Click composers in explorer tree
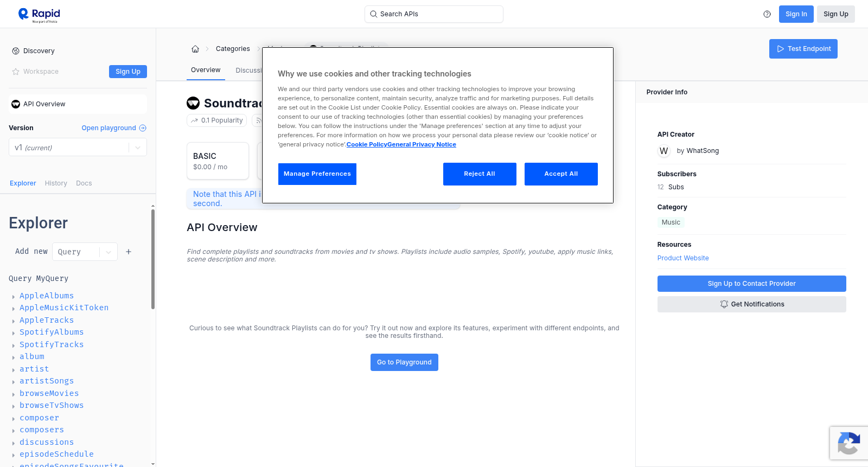Image resolution: width=868 pixels, height=467 pixels. (42, 430)
